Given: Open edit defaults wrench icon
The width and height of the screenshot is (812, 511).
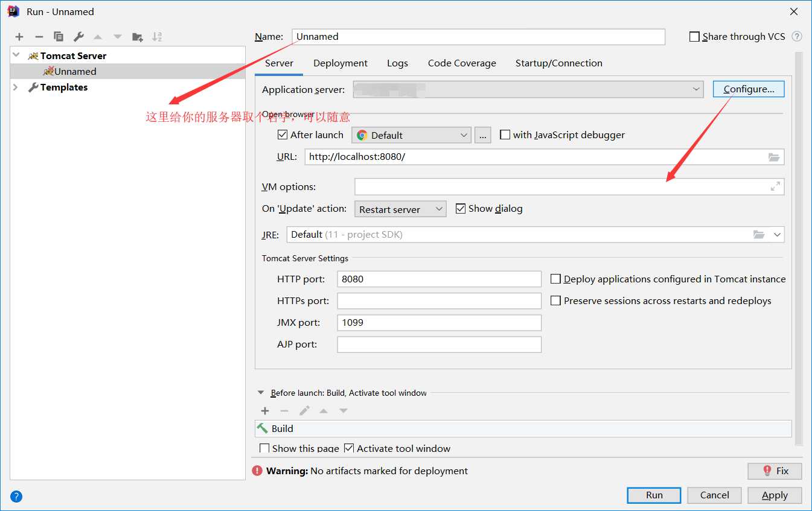Looking at the screenshot, I should coord(78,37).
